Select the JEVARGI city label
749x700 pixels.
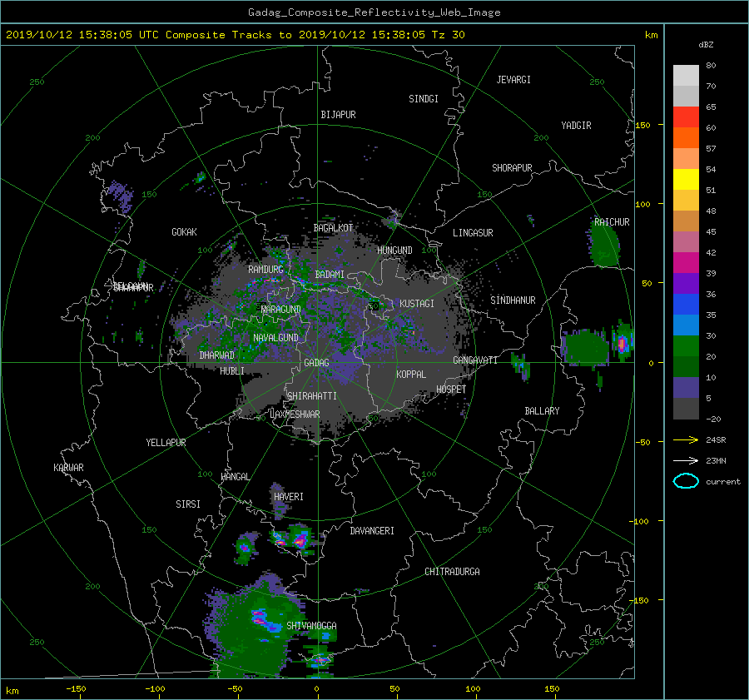pyautogui.click(x=513, y=80)
